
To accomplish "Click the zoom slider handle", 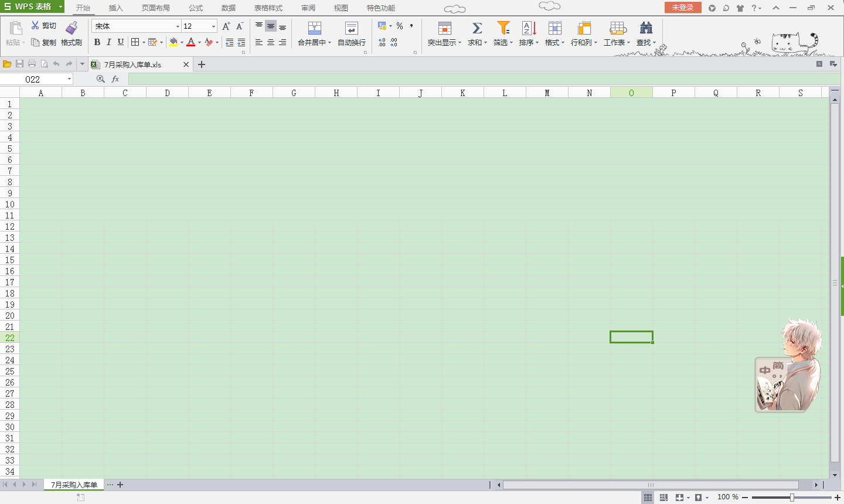I will 792,498.
